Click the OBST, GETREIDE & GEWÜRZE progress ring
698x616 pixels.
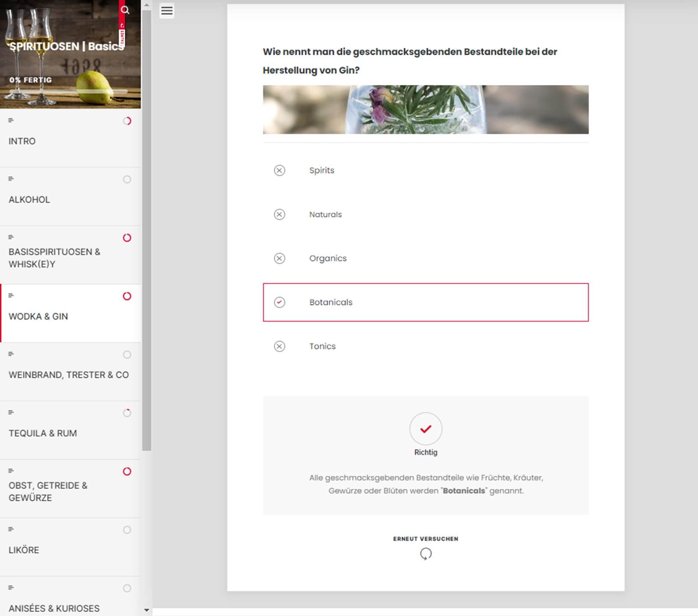click(127, 471)
